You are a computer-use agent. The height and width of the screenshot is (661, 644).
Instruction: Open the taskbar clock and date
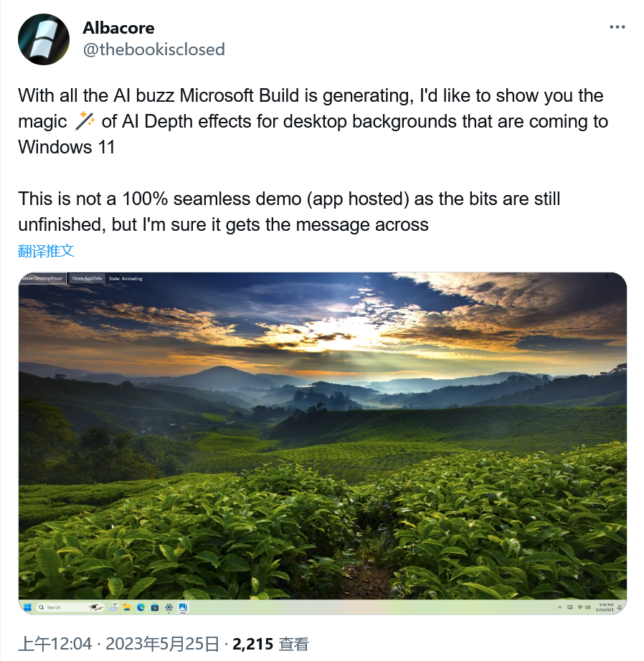tap(605, 607)
